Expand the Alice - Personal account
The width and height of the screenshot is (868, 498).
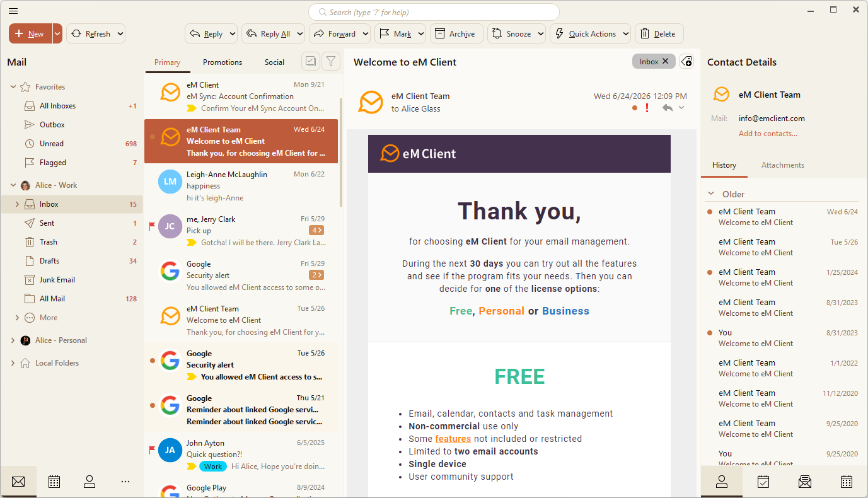pyautogui.click(x=13, y=340)
